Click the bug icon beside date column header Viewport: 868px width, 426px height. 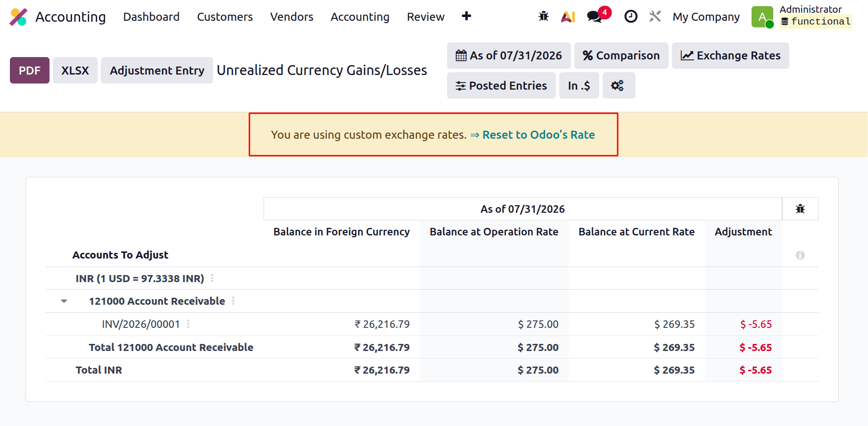[800, 209]
